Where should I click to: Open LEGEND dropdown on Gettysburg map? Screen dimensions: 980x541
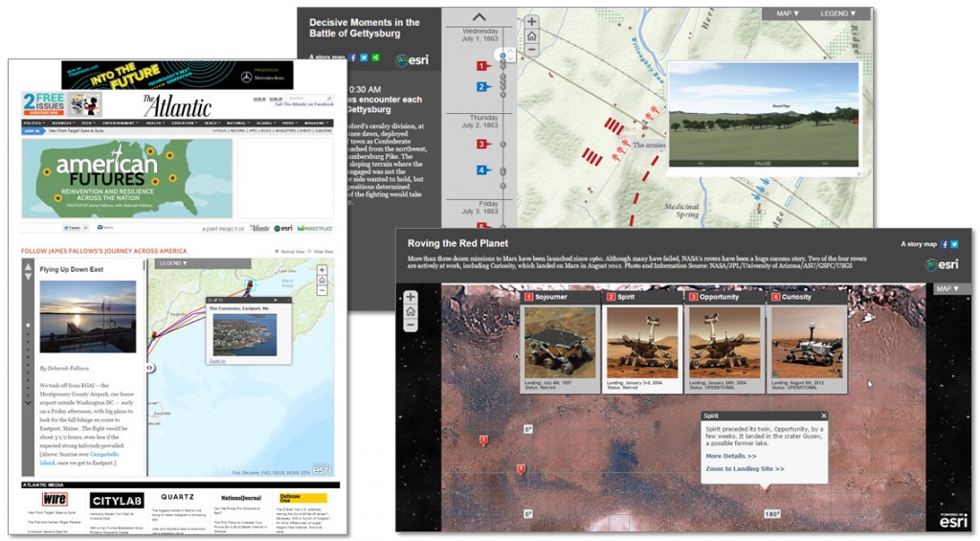(x=837, y=13)
